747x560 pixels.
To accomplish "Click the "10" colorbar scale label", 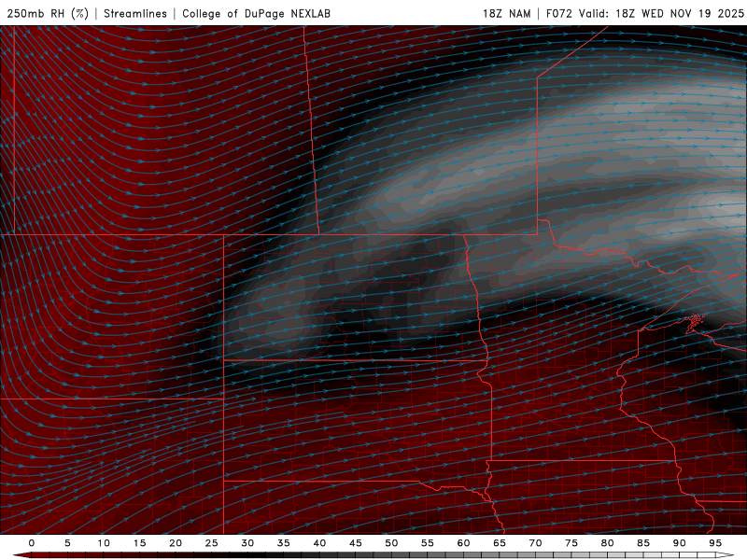I will pos(104,543).
